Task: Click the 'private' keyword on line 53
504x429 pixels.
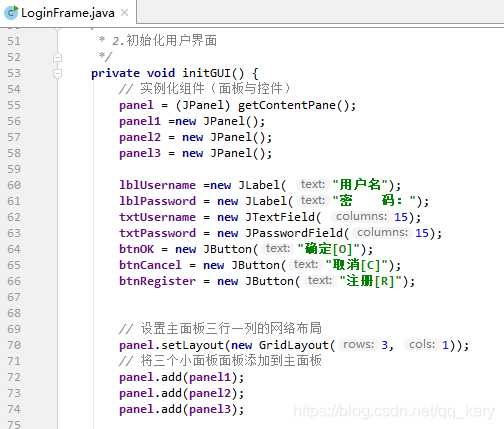Action: click(115, 73)
